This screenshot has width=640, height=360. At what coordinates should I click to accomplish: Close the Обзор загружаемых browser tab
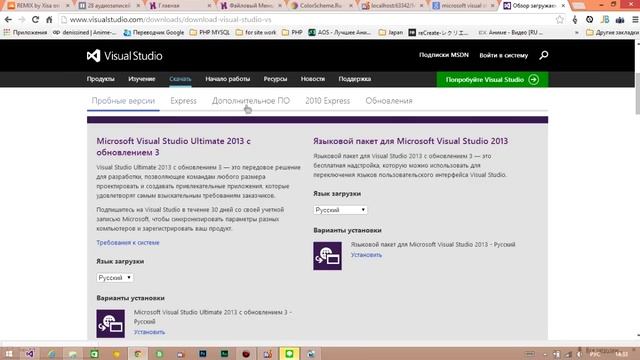[x=563, y=6]
